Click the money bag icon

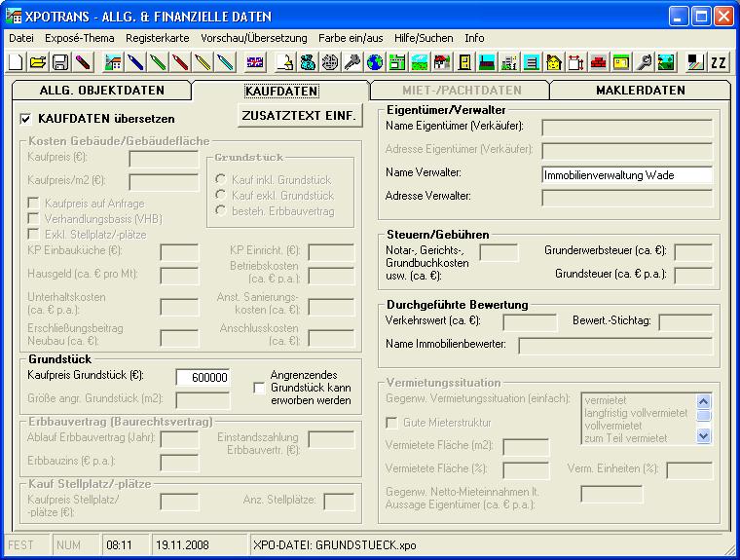tap(308, 62)
